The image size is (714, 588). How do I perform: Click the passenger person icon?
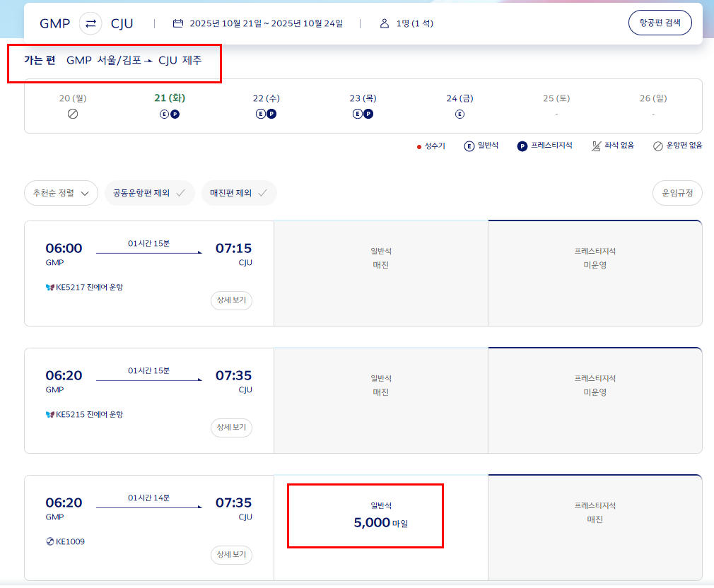point(384,22)
